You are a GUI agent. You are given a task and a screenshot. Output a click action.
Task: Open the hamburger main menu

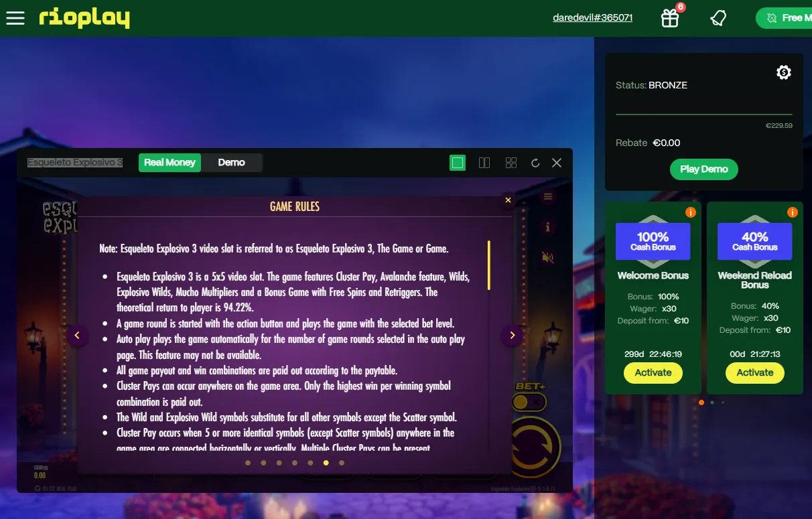[15, 18]
